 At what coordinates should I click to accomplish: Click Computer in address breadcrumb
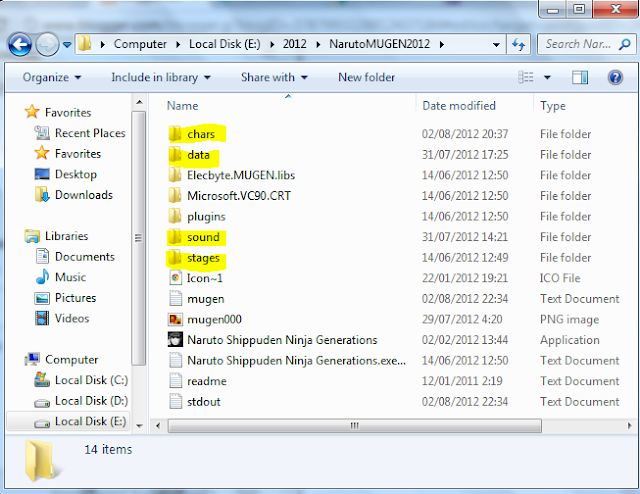140,44
